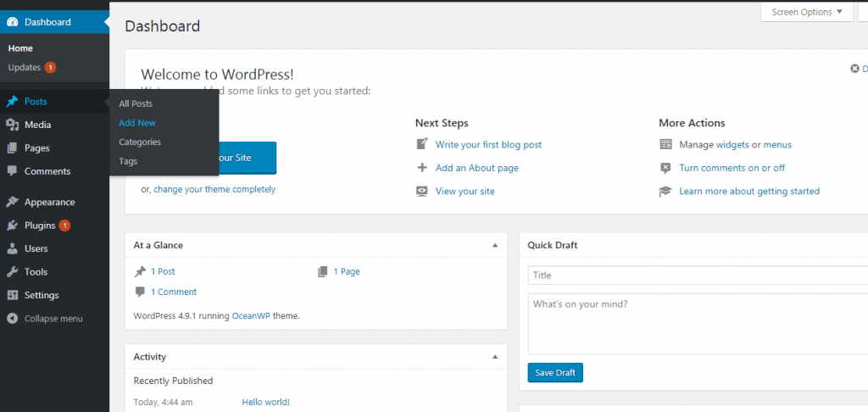Choose Categories from Posts submenu
Screen dimensions: 868x412
pyautogui.click(x=140, y=142)
